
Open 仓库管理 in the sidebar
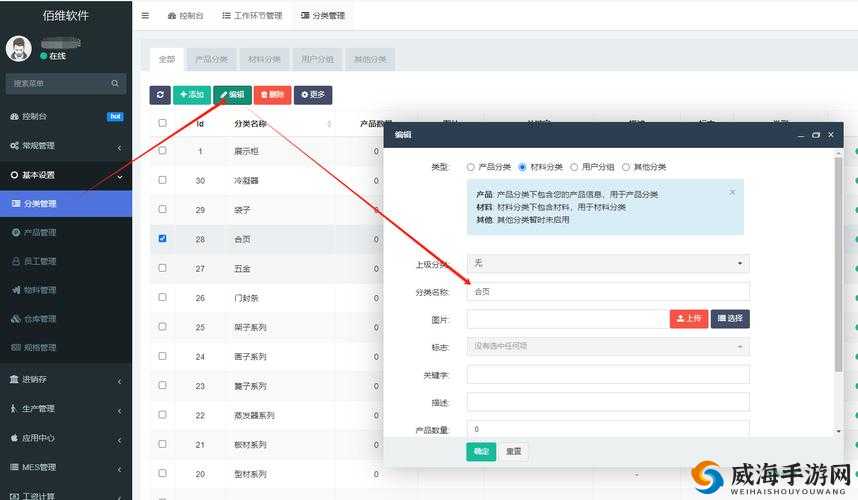pyautogui.click(x=40, y=319)
